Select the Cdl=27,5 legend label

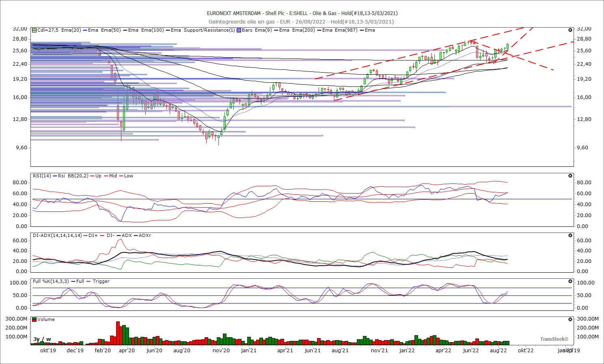[48, 30]
